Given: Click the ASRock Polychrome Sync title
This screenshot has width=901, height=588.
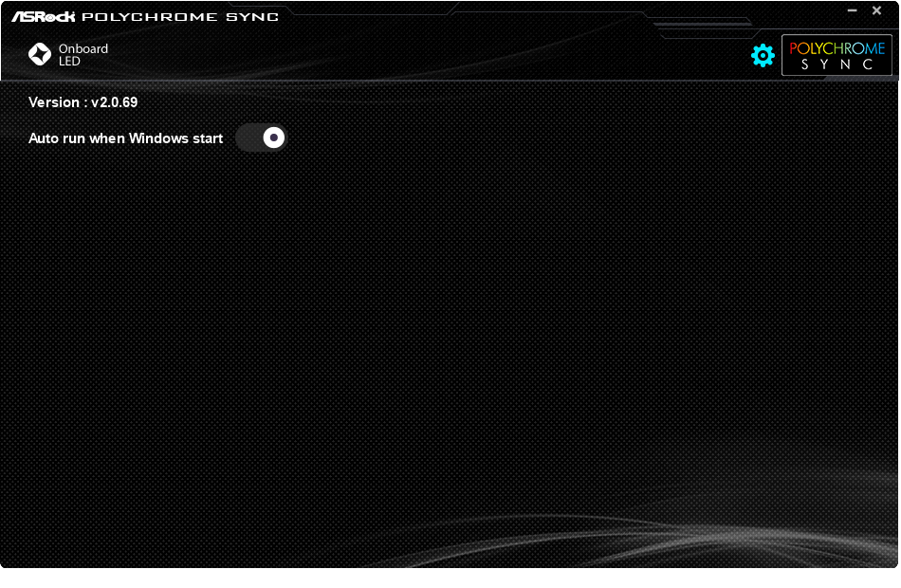Looking at the screenshot, I should [145, 17].
